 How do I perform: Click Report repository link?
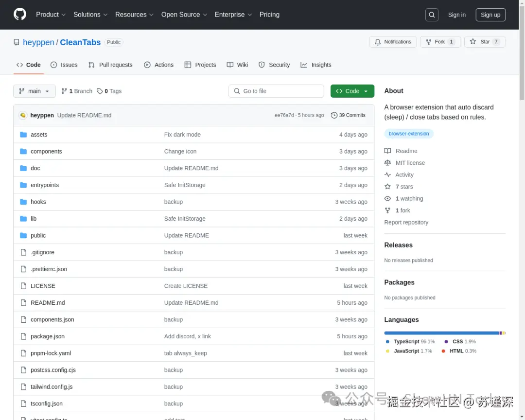coord(406,222)
